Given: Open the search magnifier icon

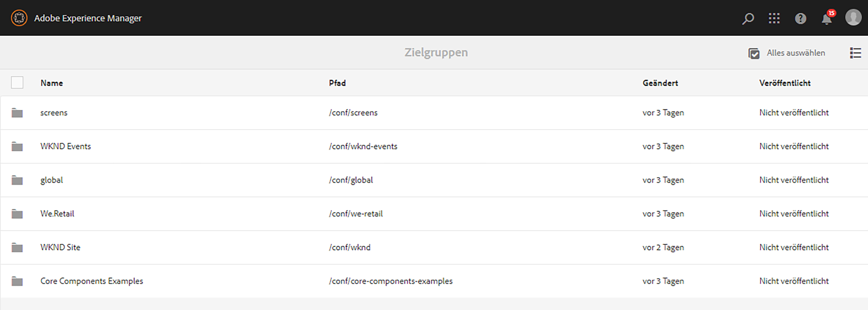Looking at the screenshot, I should point(748,18).
